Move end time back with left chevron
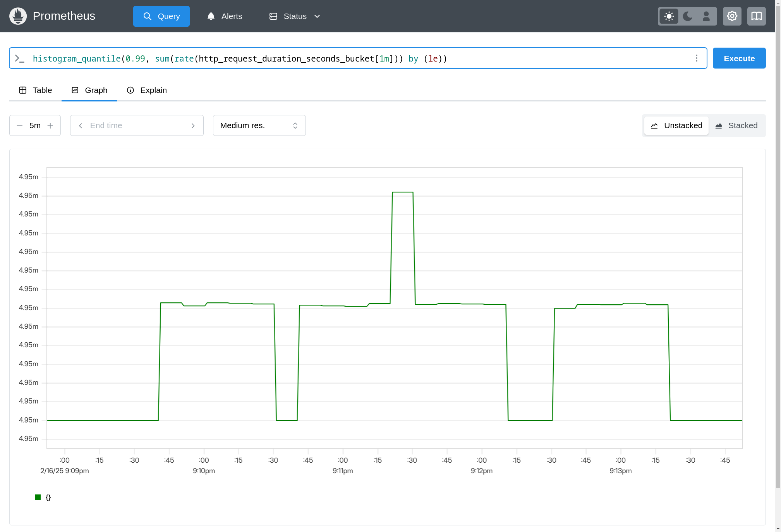The height and width of the screenshot is (532, 781). [x=81, y=126]
